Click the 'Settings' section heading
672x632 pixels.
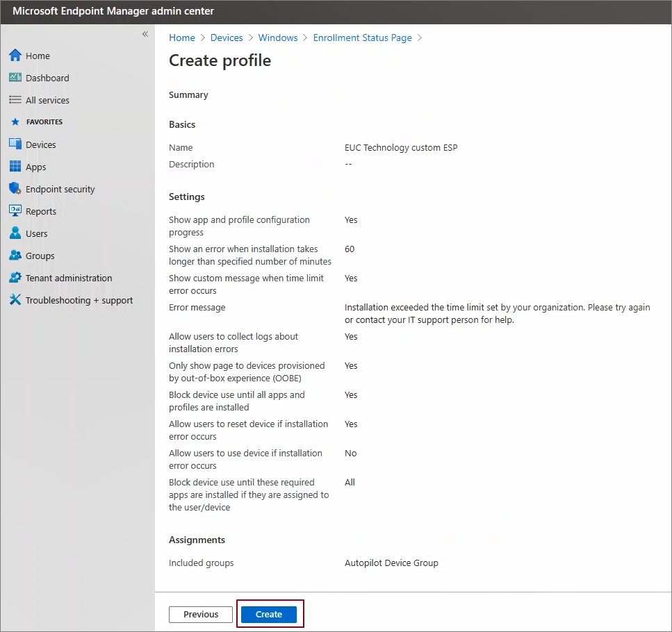[186, 197]
